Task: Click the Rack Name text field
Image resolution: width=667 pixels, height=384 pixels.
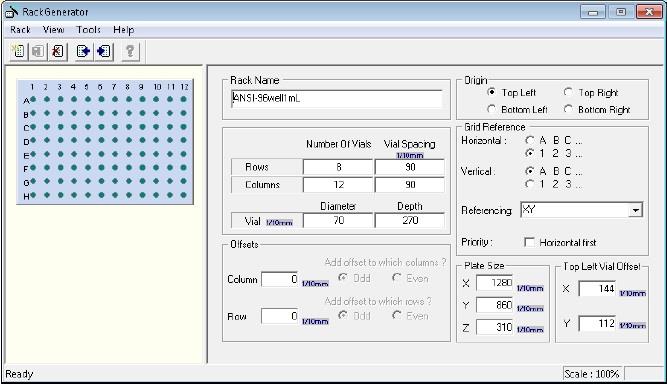Action: 336,99
